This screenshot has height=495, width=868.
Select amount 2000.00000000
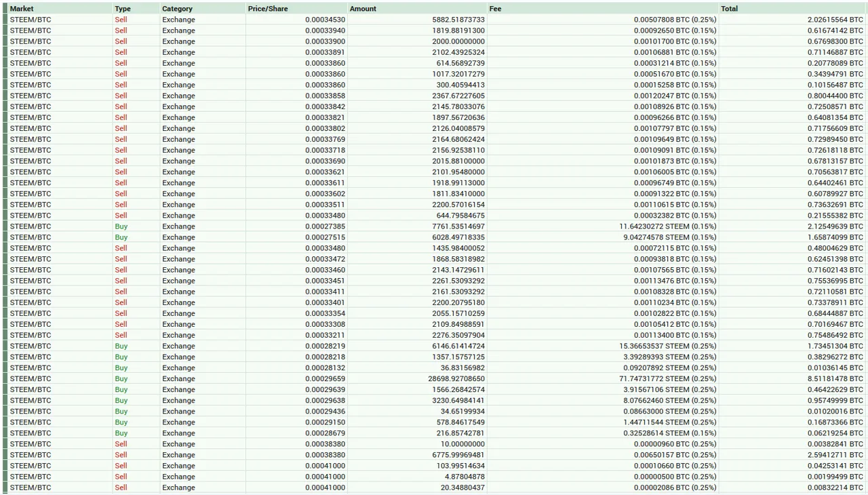458,41
